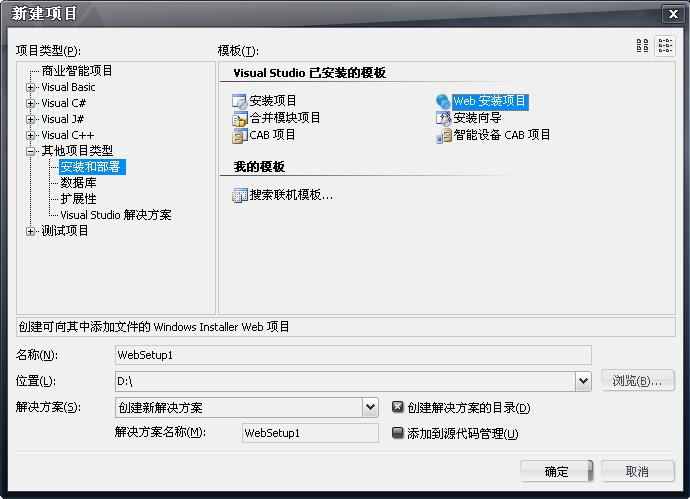Image resolution: width=690 pixels, height=499 pixels.
Task: Click the 解决方案名称 input field
Action: [x=310, y=433]
